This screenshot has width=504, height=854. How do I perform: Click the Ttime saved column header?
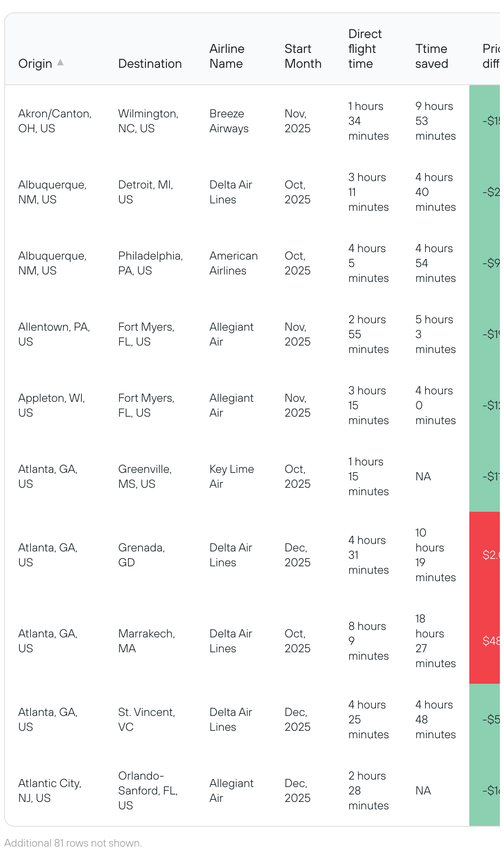tap(431, 56)
